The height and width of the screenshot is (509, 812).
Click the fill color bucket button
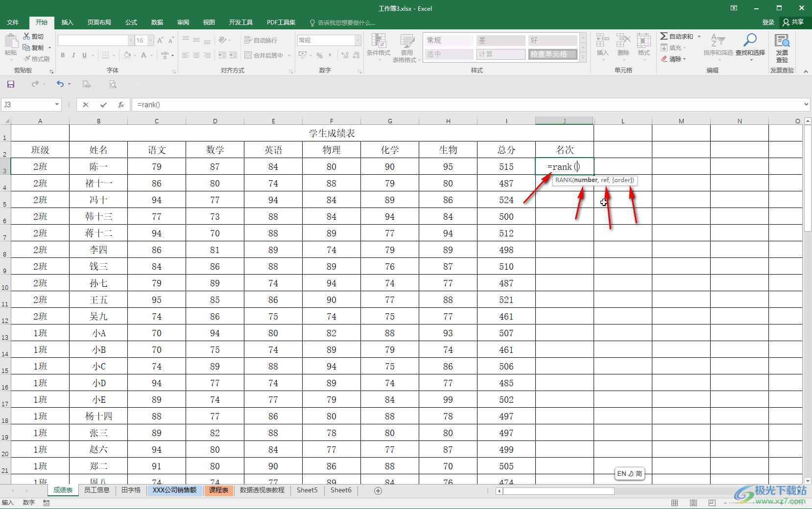(127, 55)
